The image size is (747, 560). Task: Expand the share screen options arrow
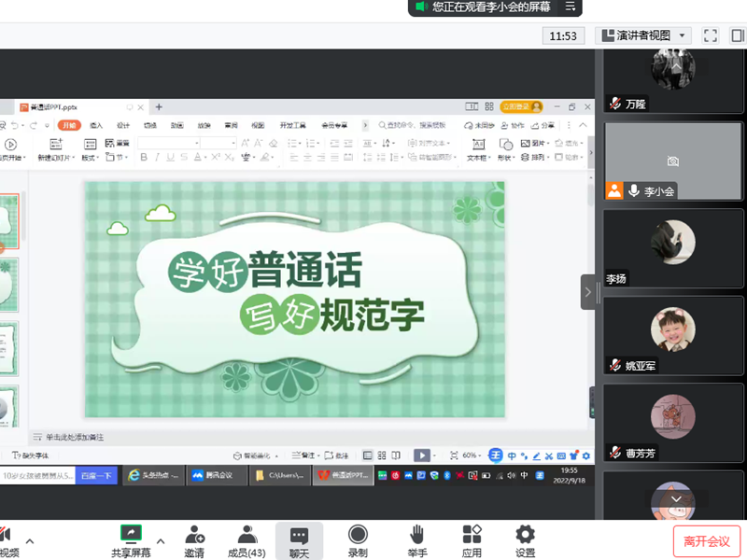[160, 540]
